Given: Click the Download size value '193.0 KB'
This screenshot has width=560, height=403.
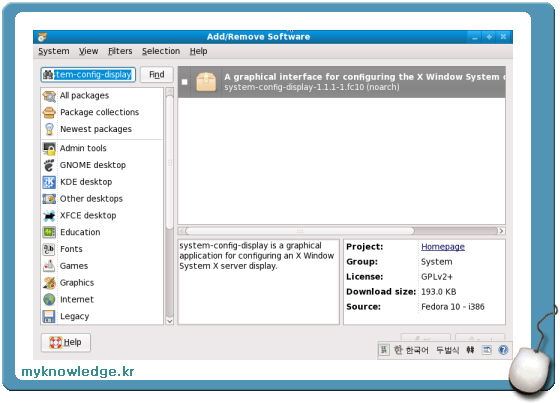Looking at the screenshot, I should click(439, 292).
